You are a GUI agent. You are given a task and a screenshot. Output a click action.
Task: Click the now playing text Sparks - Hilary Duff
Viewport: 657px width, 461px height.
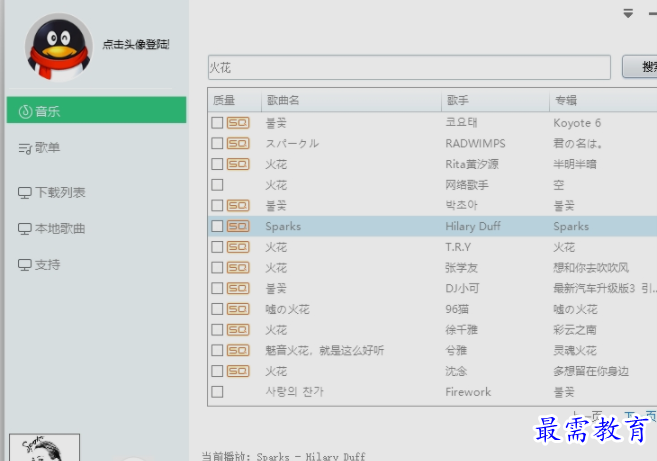click(311, 456)
